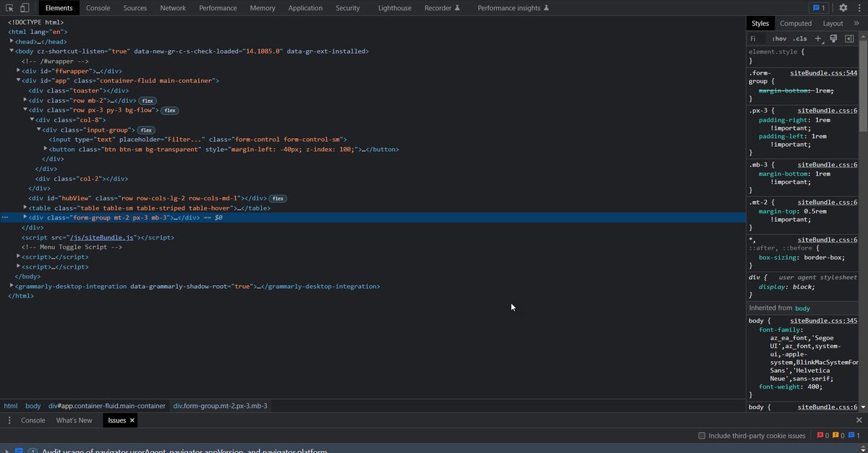The width and height of the screenshot is (868, 453).
Task: Open the DevTools three-dot customize menu
Action: (859, 8)
